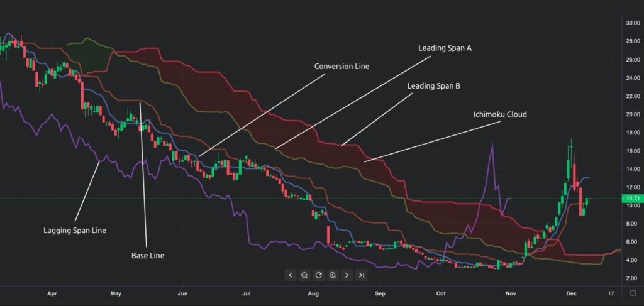The image size is (644, 306).
Task: Click the green 10.71 current price label
Action: (x=632, y=199)
